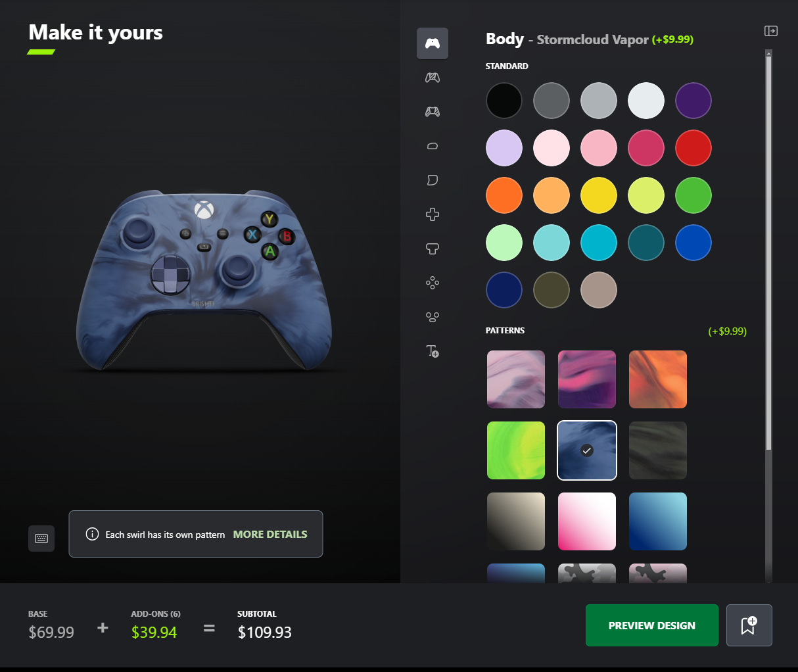Select the pink-white gradient pattern

(587, 521)
